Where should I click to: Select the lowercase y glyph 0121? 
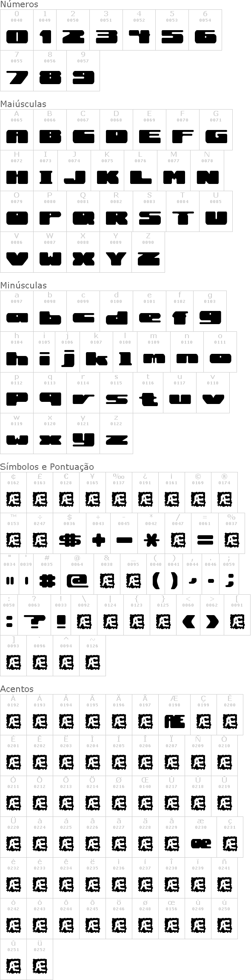83,433
